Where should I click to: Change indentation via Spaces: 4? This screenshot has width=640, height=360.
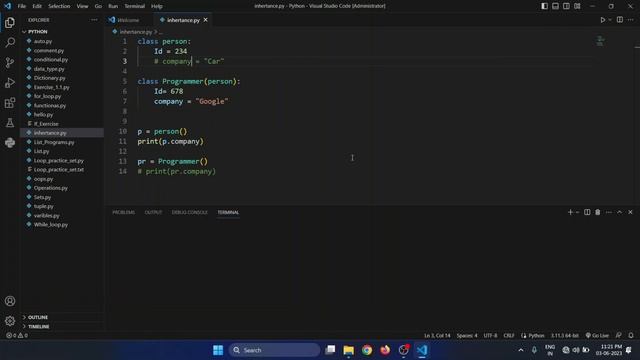[467, 336]
